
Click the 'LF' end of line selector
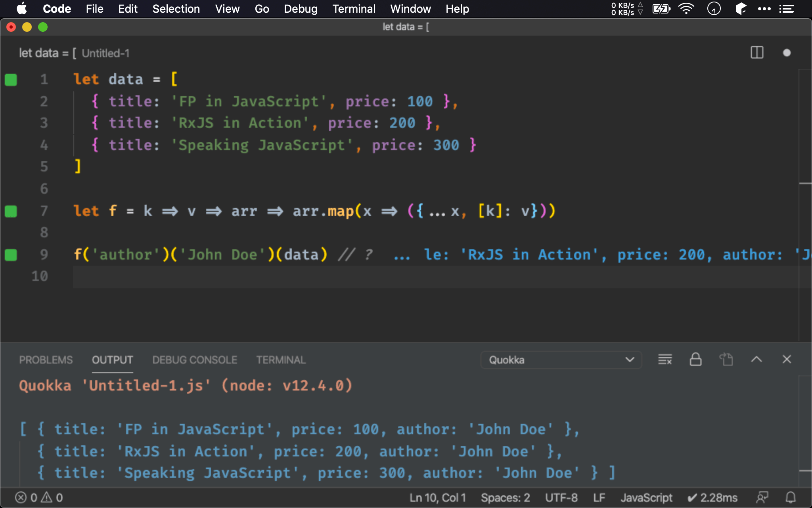pos(599,498)
